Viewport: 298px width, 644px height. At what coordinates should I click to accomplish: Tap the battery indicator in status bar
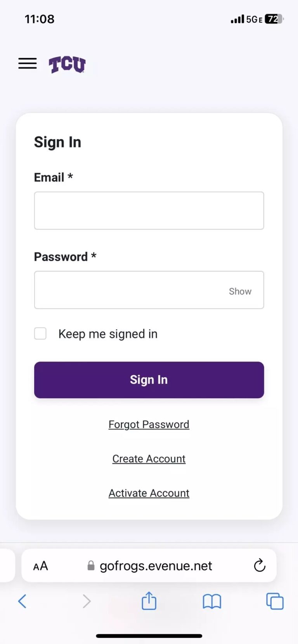click(x=274, y=19)
